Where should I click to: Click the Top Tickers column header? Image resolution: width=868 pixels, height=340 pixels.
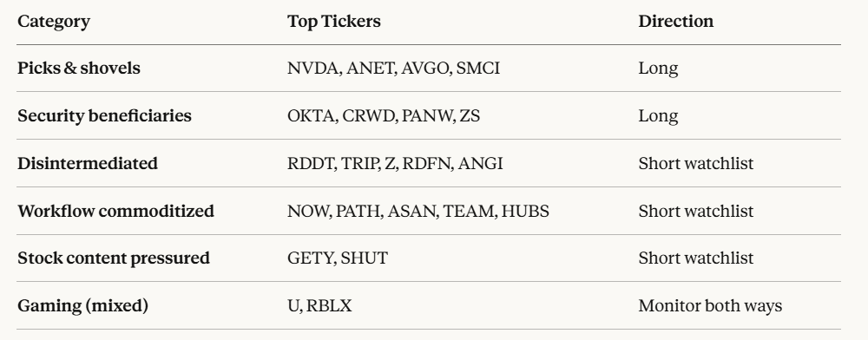334,22
